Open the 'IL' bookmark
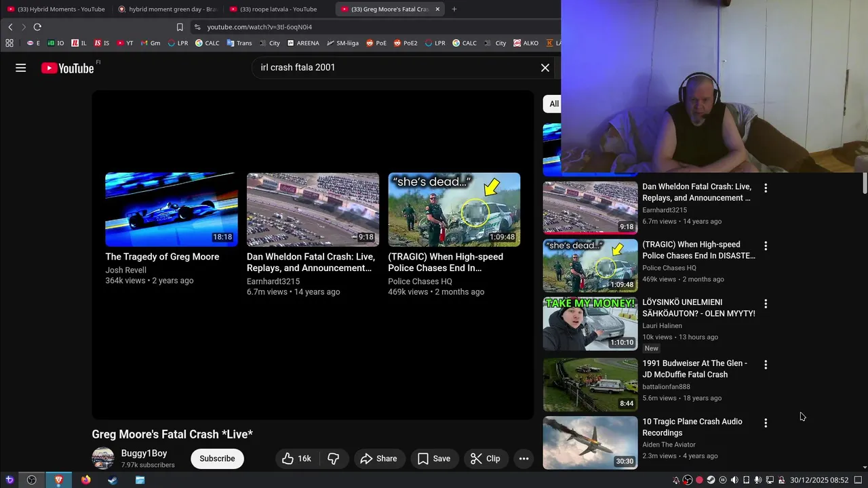Screen dimensions: 868x488 point(79,43)
